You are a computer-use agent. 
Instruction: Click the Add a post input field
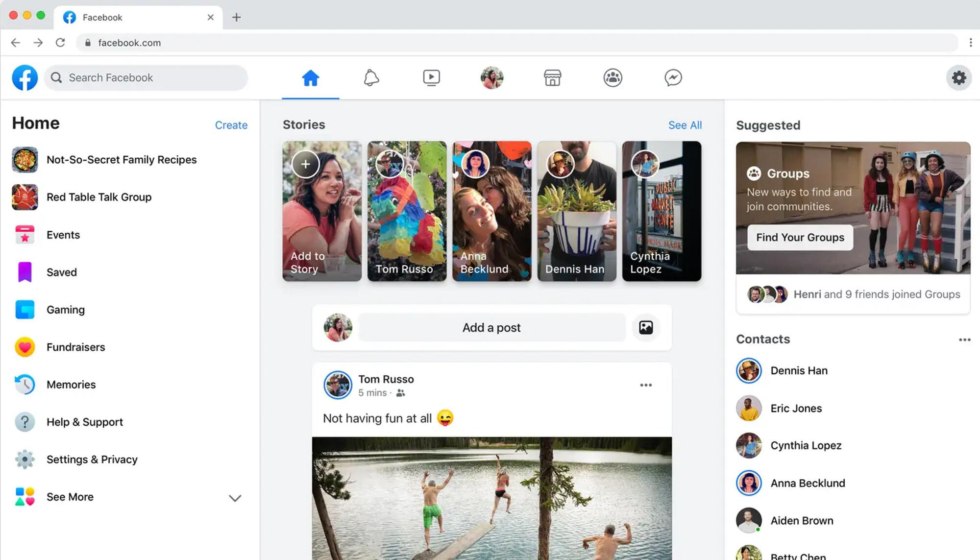click(x=492, y=327)
